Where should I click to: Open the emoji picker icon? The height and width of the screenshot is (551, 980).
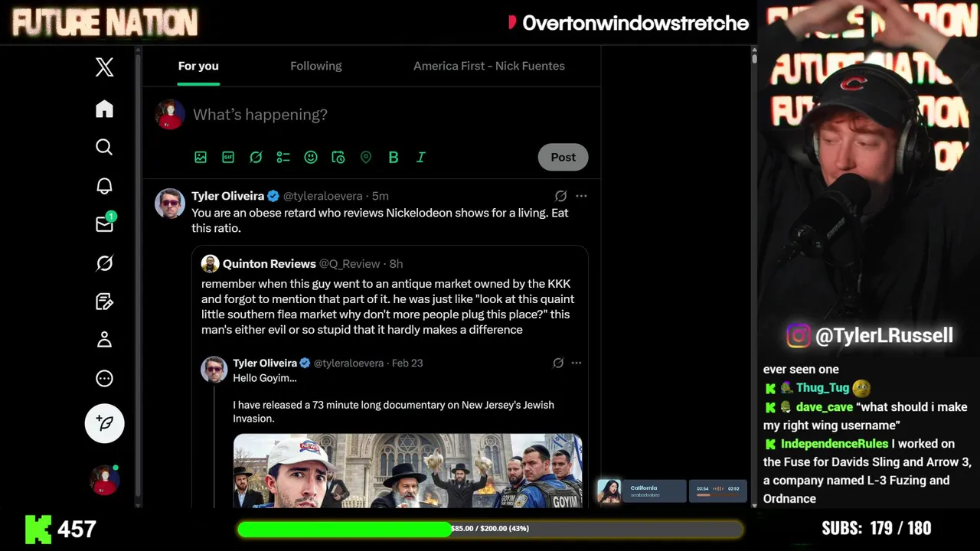point(311,157)
